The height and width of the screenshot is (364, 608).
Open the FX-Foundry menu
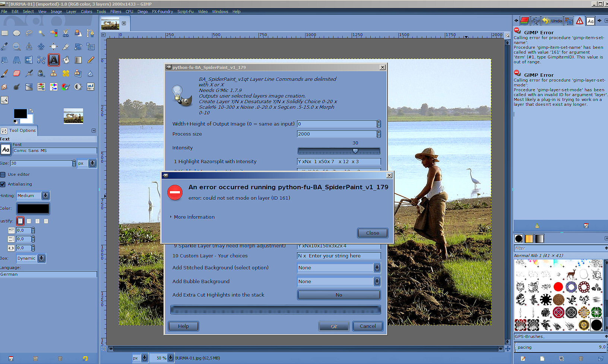click(162, 12)
